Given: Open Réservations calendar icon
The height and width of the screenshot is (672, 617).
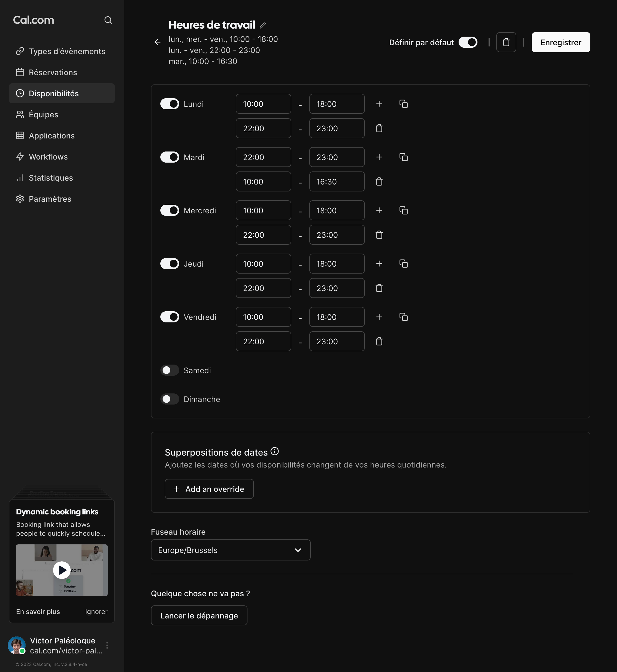Looking at the screenshot, I should (x=20, y=72).
